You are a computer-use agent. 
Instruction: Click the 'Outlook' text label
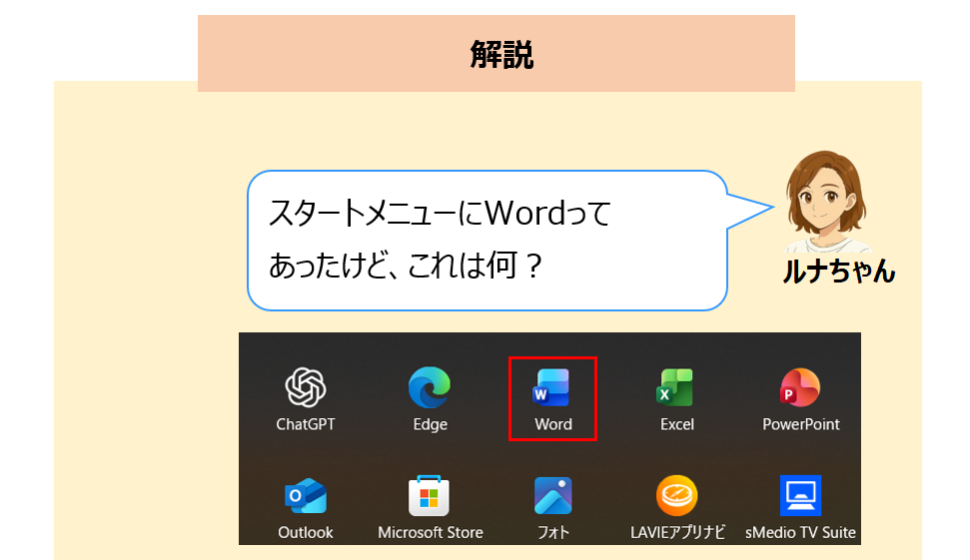306,532
